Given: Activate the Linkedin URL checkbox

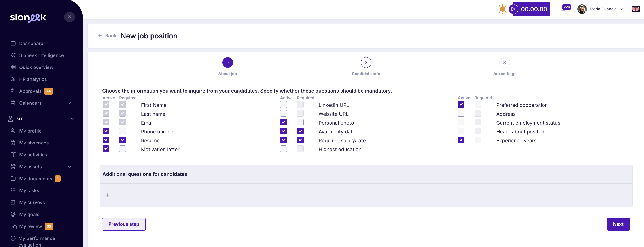Looking at the screenshot, I should [284, 104].
